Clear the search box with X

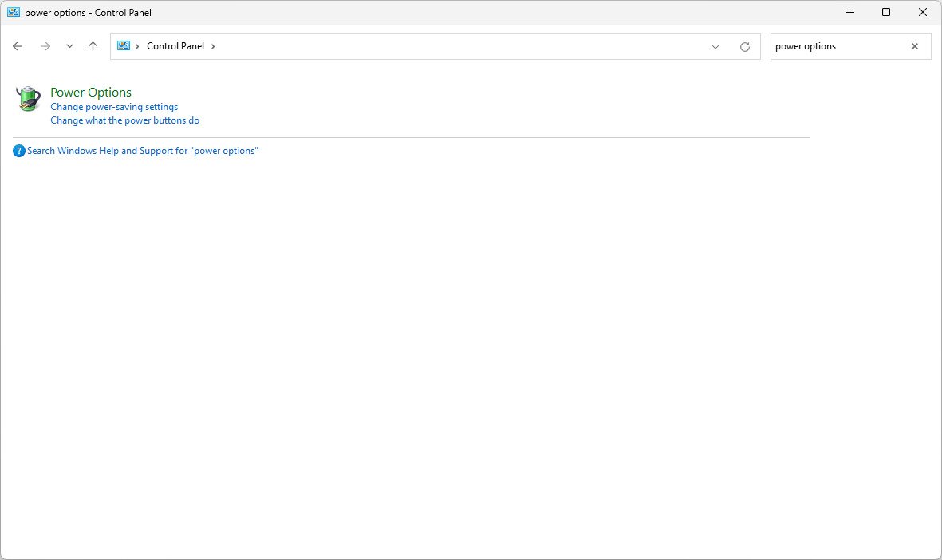914,46
